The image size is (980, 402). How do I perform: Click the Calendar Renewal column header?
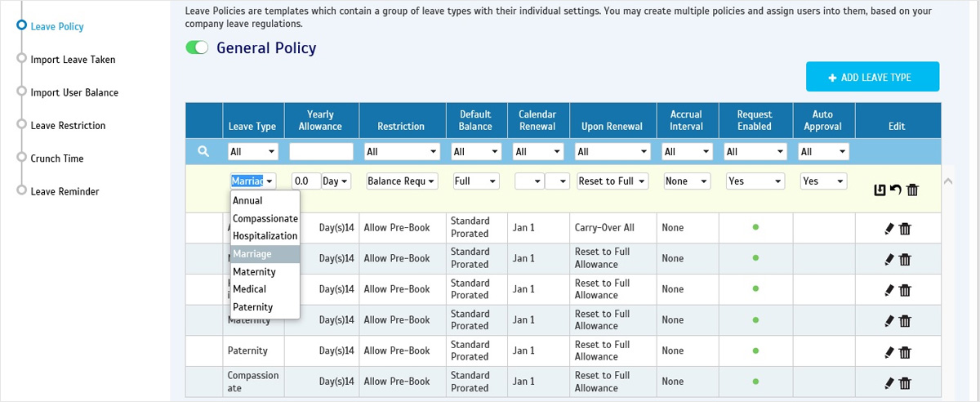(x=537, y=120)
